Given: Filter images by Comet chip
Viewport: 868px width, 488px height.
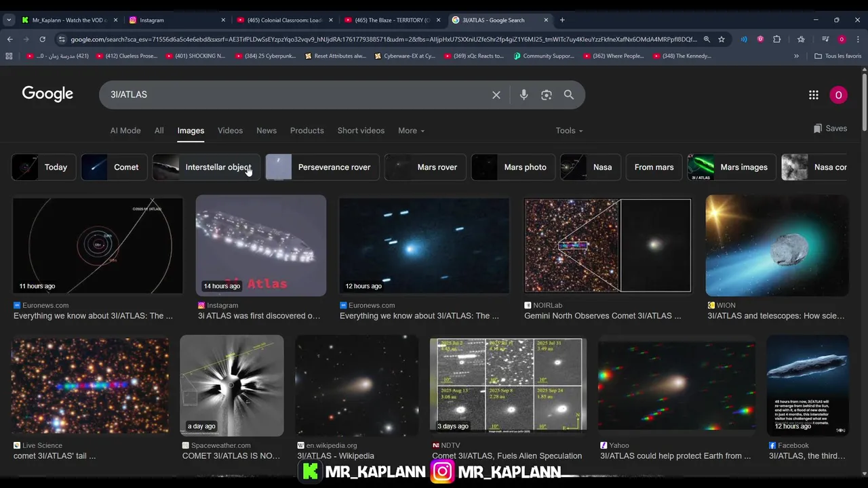Looking at the screenshot, I should [x=113, y=167].
